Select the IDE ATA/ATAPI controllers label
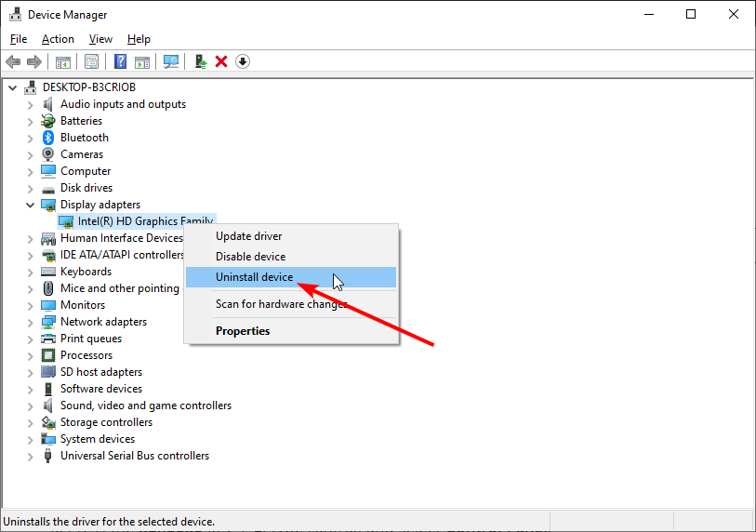The height and width of the screenshot is (532, 756). pyautogui.click(x=122, y=255)
